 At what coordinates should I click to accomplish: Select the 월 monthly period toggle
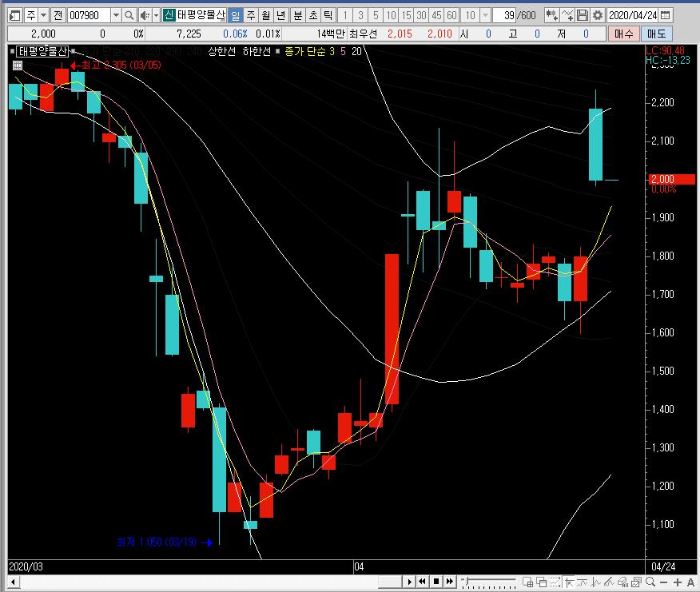266,16
